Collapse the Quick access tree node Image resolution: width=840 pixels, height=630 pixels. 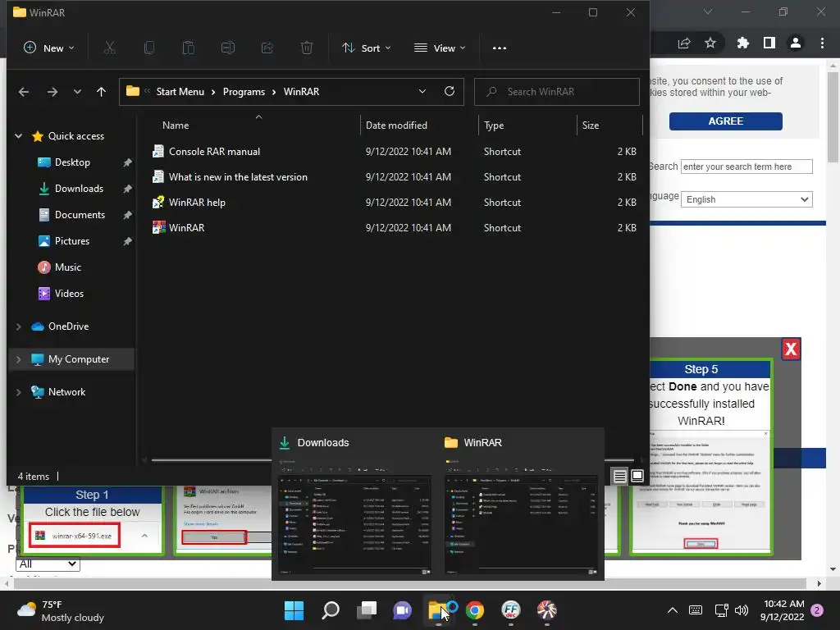pyautogui.click(x=18, y=136)
